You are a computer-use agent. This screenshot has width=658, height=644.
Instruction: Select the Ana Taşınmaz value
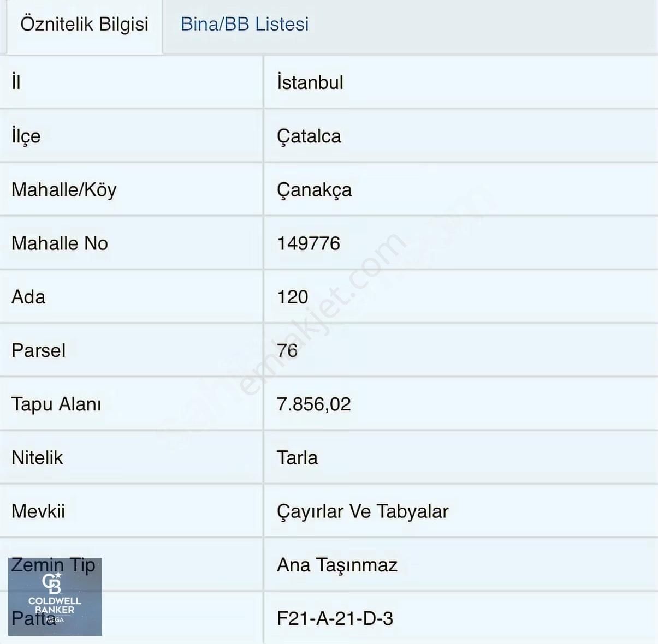336,565
